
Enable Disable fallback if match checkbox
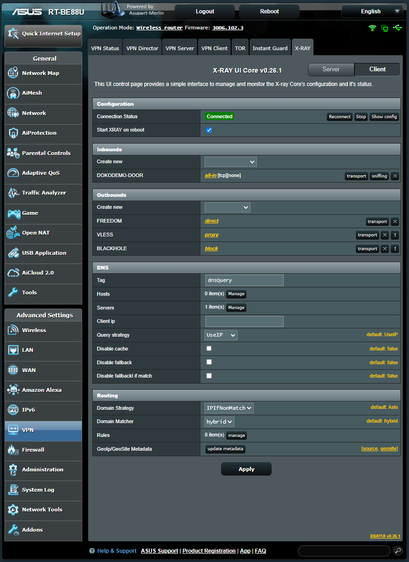[209, 376]
